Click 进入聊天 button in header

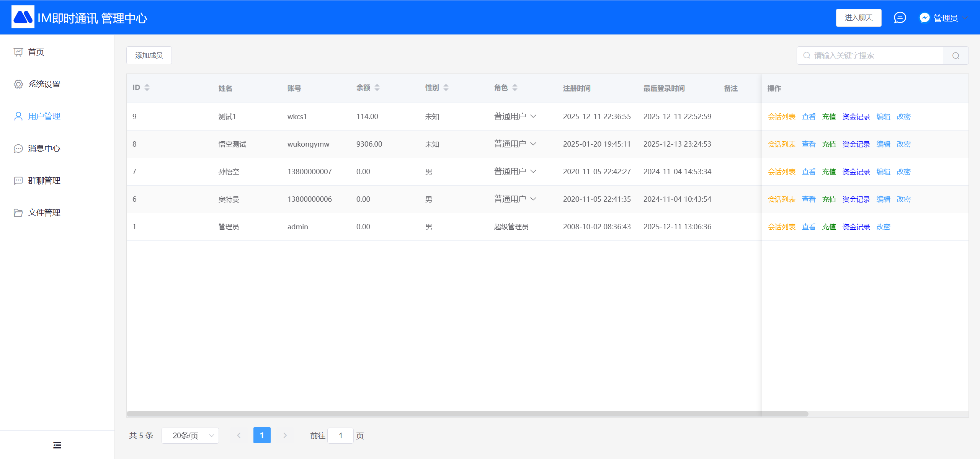pyautogui.click(x=858, y=18)
